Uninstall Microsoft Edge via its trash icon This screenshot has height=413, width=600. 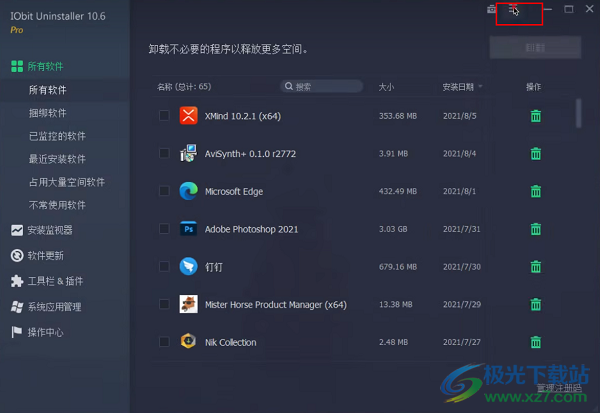pos(536,191)
